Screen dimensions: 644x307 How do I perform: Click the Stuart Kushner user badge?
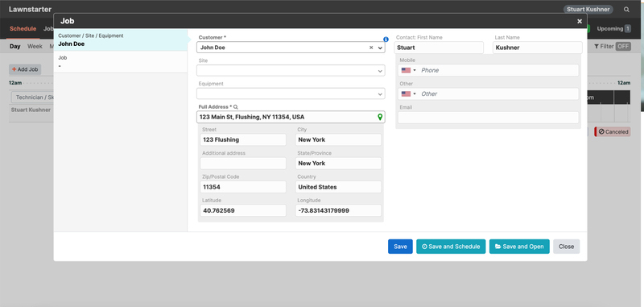[588, 10]
